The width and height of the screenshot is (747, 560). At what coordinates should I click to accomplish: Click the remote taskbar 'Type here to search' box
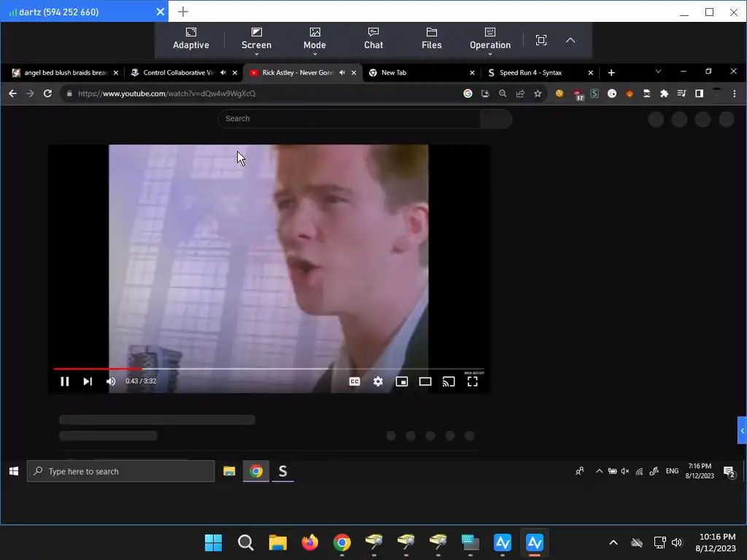pos(120,471)
